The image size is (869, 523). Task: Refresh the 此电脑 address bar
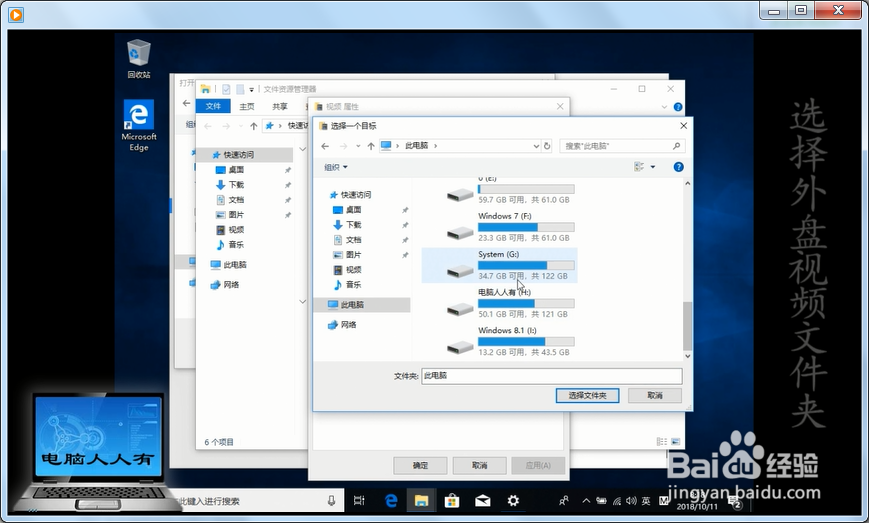(547, 146)
